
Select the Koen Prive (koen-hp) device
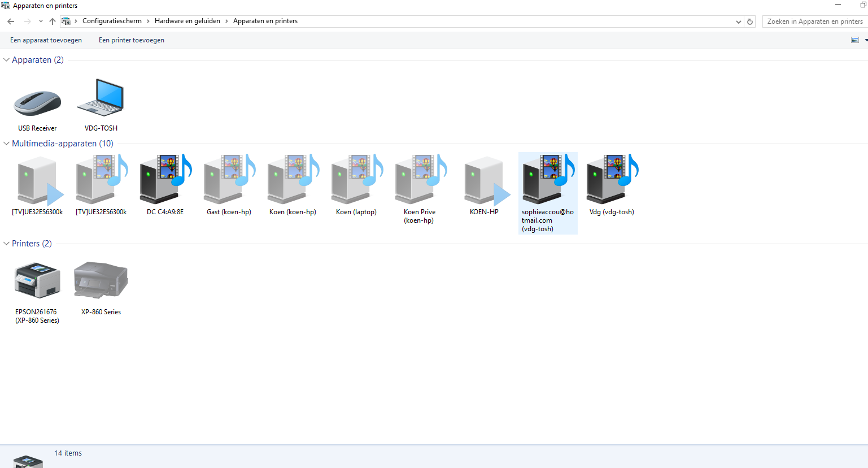420,189
